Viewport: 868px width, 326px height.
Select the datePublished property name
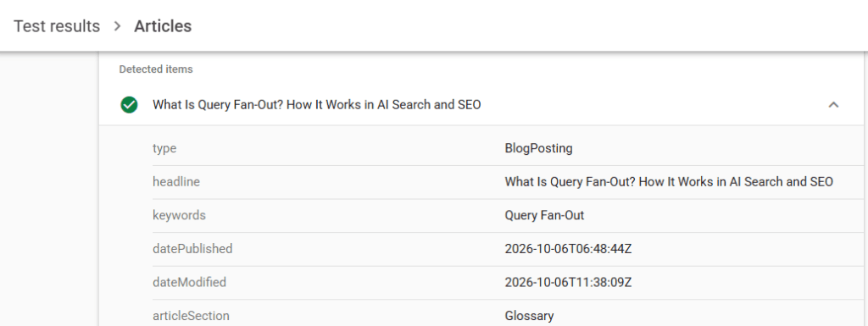pyautogui.click(x=192, y=249)
